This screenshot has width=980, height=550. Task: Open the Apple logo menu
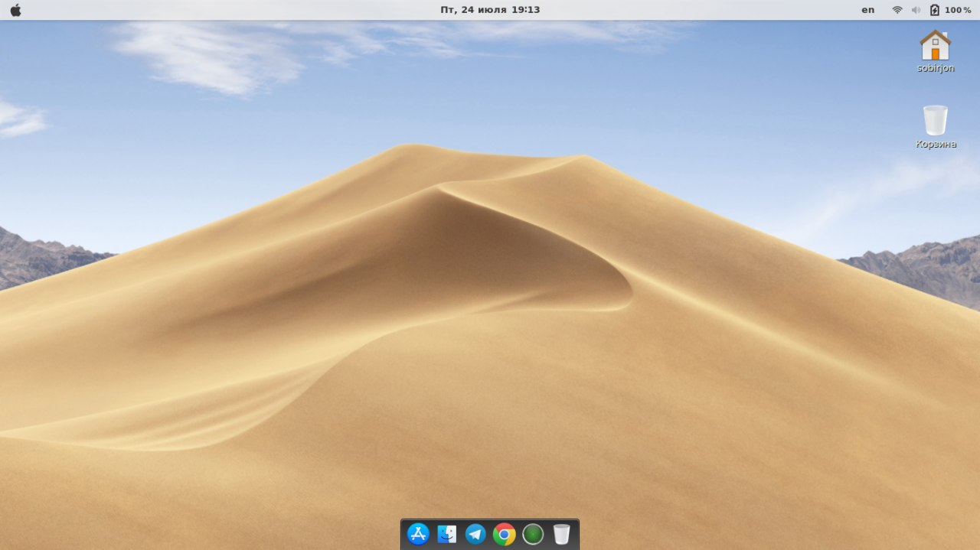(15, 10)
